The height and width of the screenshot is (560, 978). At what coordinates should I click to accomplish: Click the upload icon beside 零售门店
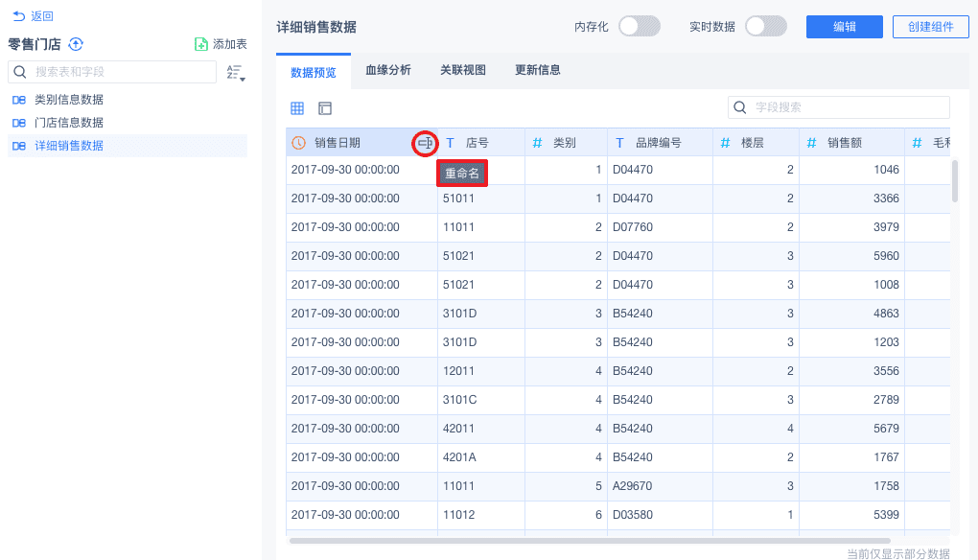pyautogui.click(x=77, y=44)
